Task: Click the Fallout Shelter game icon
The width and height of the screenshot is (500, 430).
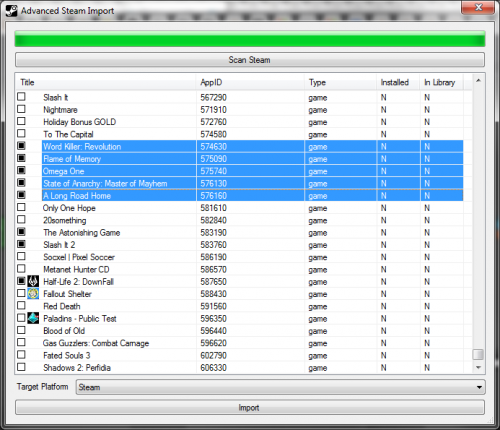Action: click(33, 294)
